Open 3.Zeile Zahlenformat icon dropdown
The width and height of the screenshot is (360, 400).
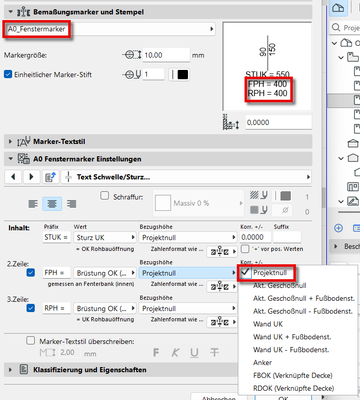coord(222,322)
